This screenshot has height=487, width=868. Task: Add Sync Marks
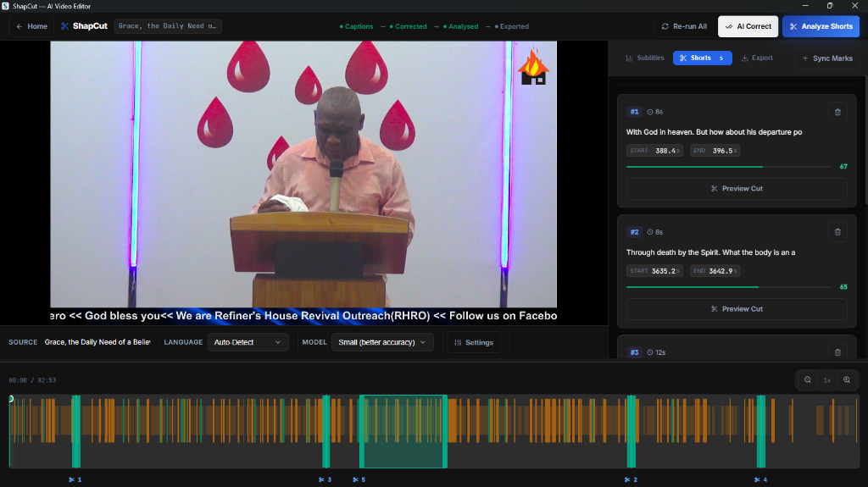coord(827,58)
